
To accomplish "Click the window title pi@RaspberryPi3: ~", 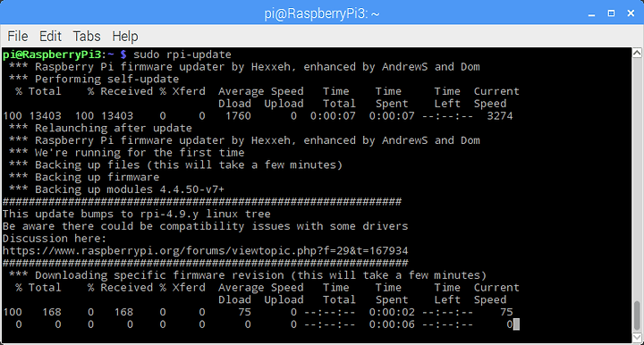I will click(x=322, y=13).
